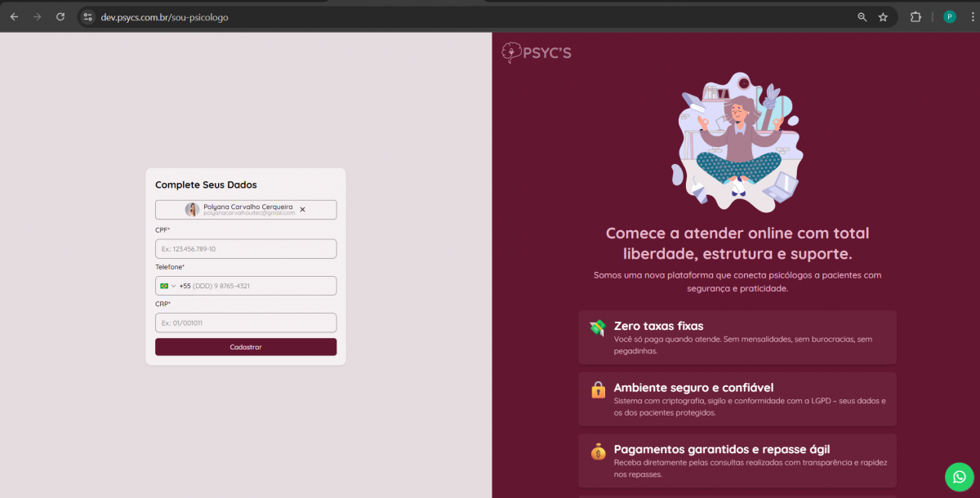Screen dimensions: 980x498
Task: Focus the Telefone number field
Action: tap(261, 286)
